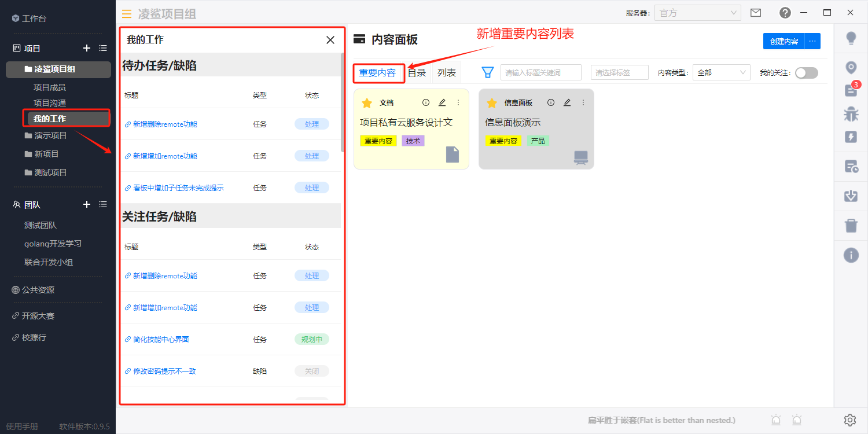Viewport: 868px width, 434px height.
Task: Open the more-options dots on 信息面板 card
Action: tap(583, 102)
